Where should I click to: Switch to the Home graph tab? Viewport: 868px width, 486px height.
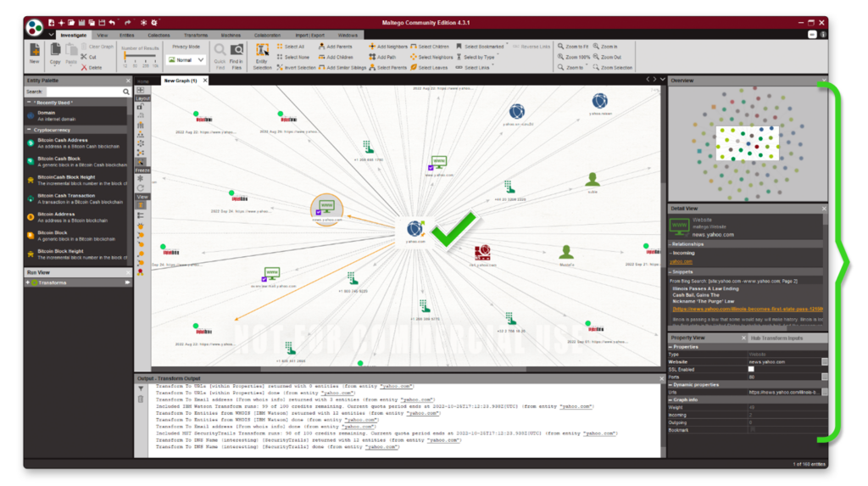(x=143, y=81)
